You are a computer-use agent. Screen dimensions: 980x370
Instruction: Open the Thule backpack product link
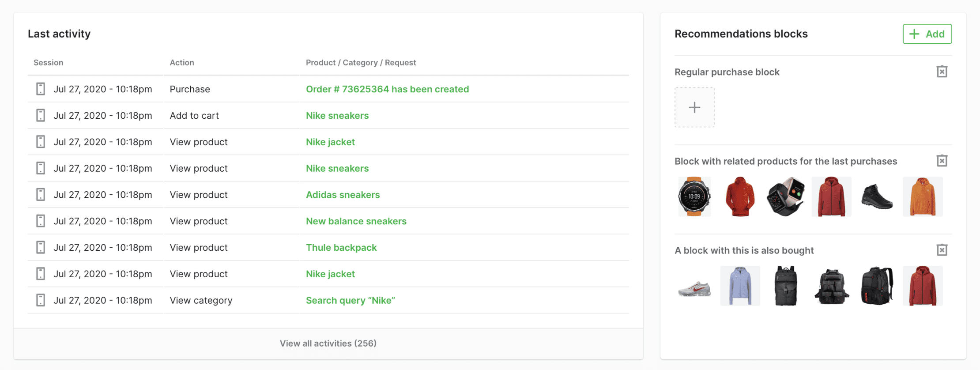[341, 248]
